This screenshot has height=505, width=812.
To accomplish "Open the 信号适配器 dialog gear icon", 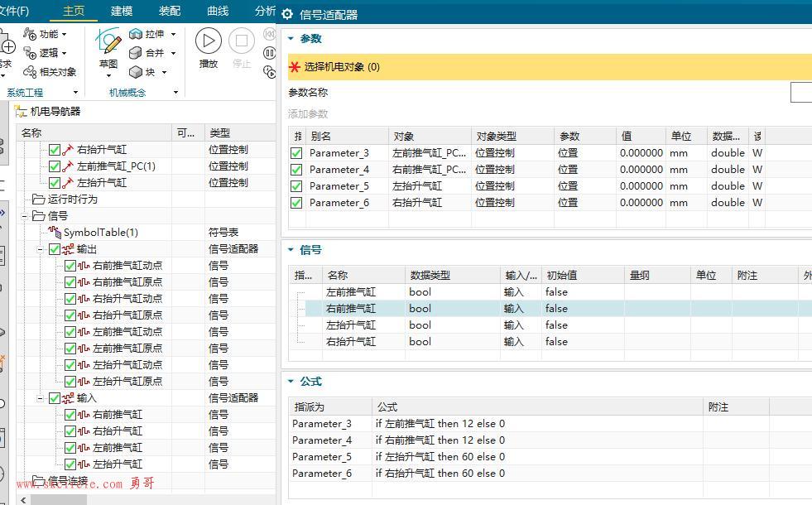I will click(x=287, y=15).
